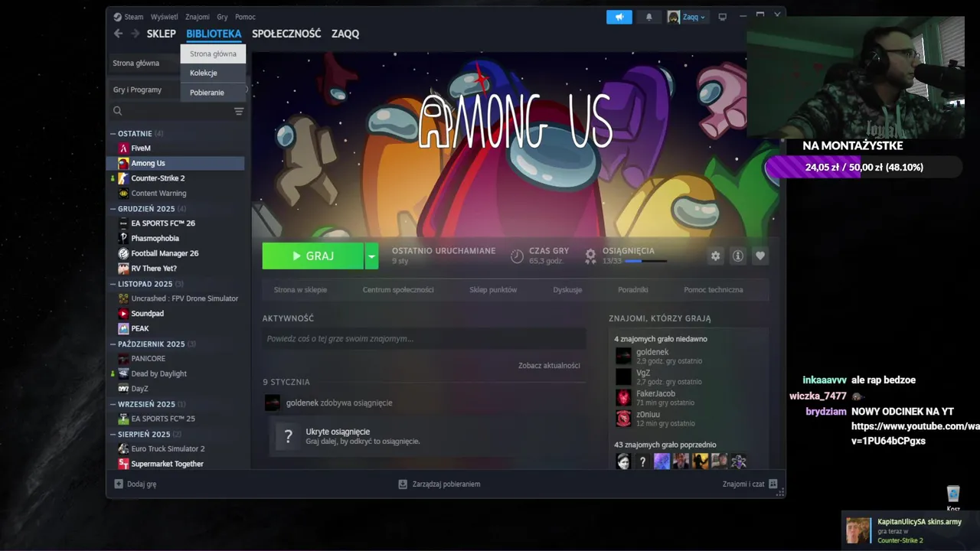Click the back navigation arrow
Image resolution: width=980 pixels, height=551 pixels.
tap(118, 34)
